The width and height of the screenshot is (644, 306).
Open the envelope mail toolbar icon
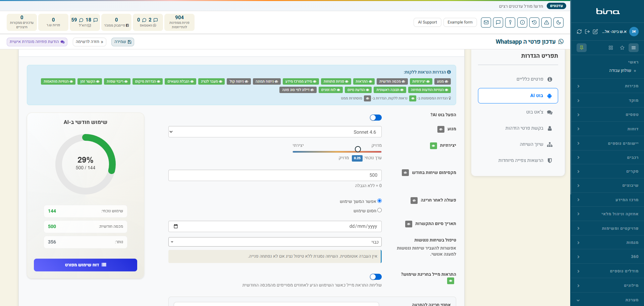486,23
